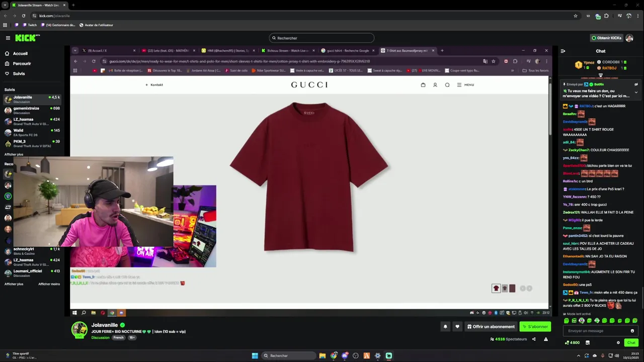Click Afficher moins in recommended list
The width and height of the screenshot is (644, 362).
(49, 284)
